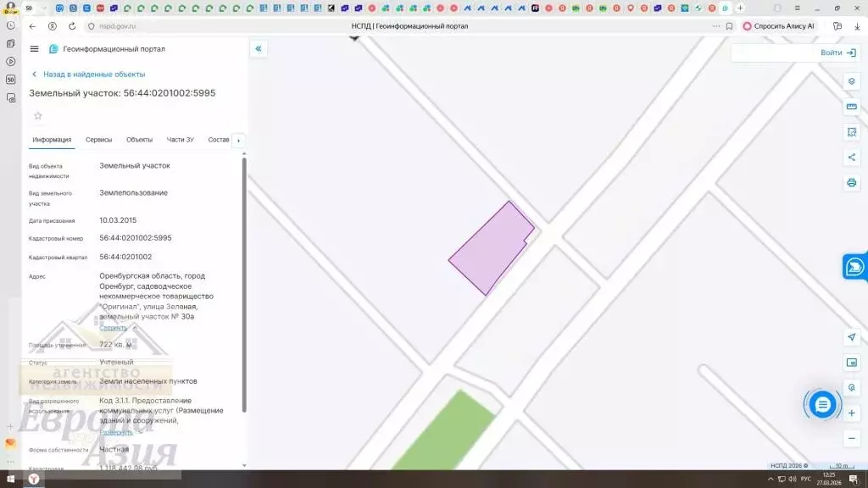Expand permitted use text with Развернуть
Viewport: 868px width, 488px height.
click(x=116, y=432)
